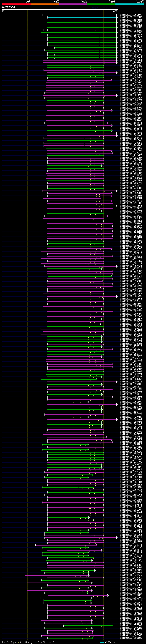Viewport: 146px width, 644px height.
Task: Open hit UniRef100_C6ZS00
Action: 131,15
